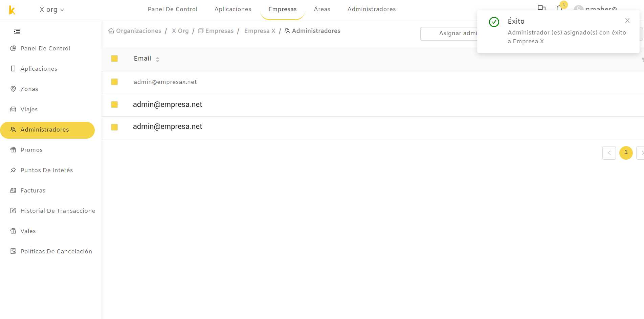Go to Empresas breadcrumb link
644x319 pixels.
click(219, 31)
